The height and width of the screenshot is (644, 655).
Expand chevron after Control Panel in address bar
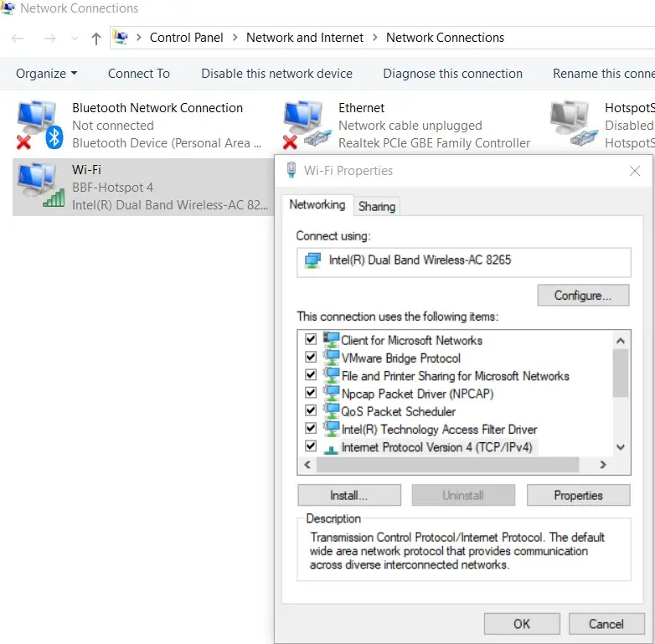(x=235, y=38)
